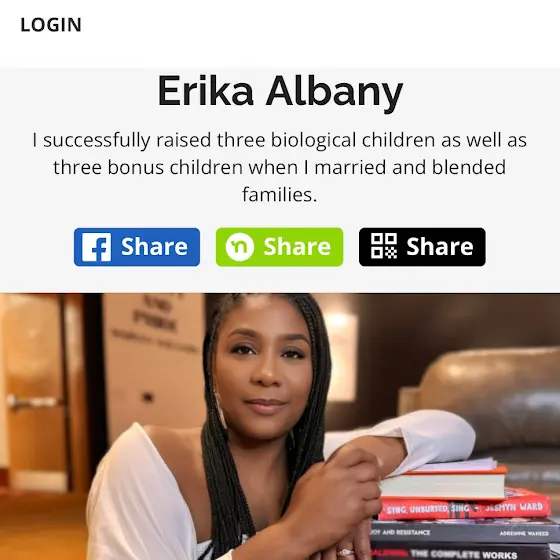The image size is (560, 560).
Task: Click the word "families." in the bio
Action: pos(280,195)
